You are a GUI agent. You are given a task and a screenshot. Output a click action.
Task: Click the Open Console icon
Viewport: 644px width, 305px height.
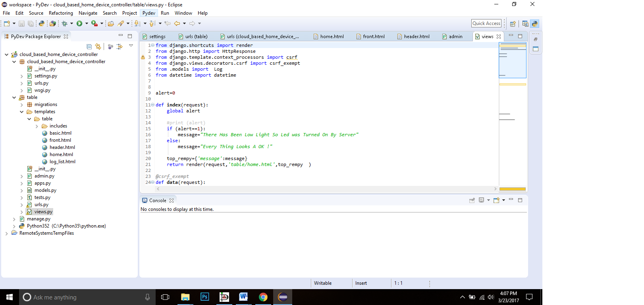(496, 201)
